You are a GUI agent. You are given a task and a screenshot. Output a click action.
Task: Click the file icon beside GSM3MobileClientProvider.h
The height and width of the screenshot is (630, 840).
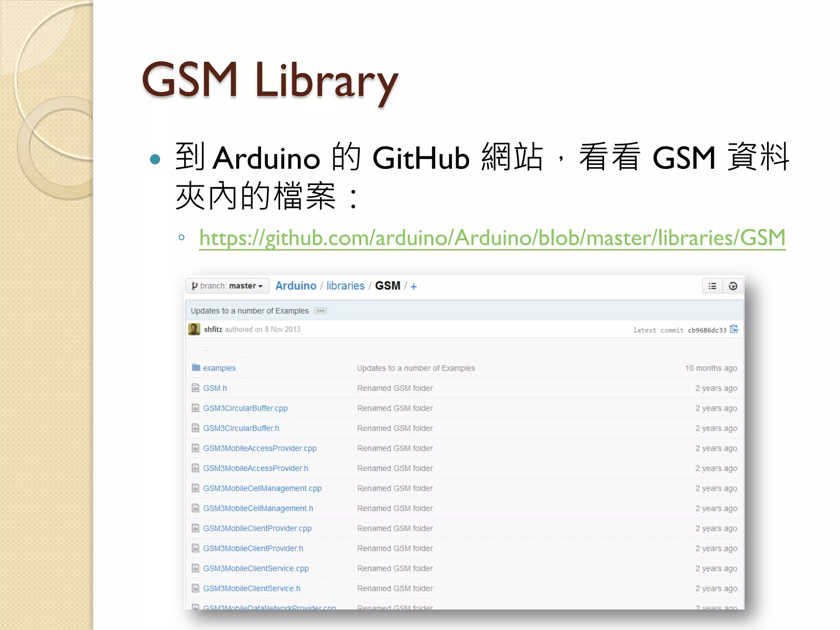pyautogui.click(x=196, y=548)
